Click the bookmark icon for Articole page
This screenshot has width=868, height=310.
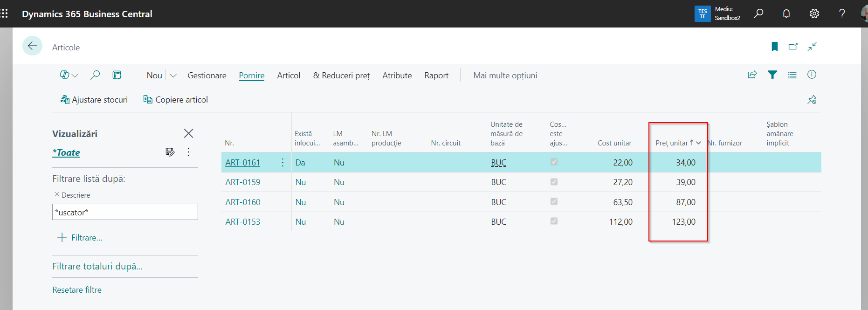point(774,47)
